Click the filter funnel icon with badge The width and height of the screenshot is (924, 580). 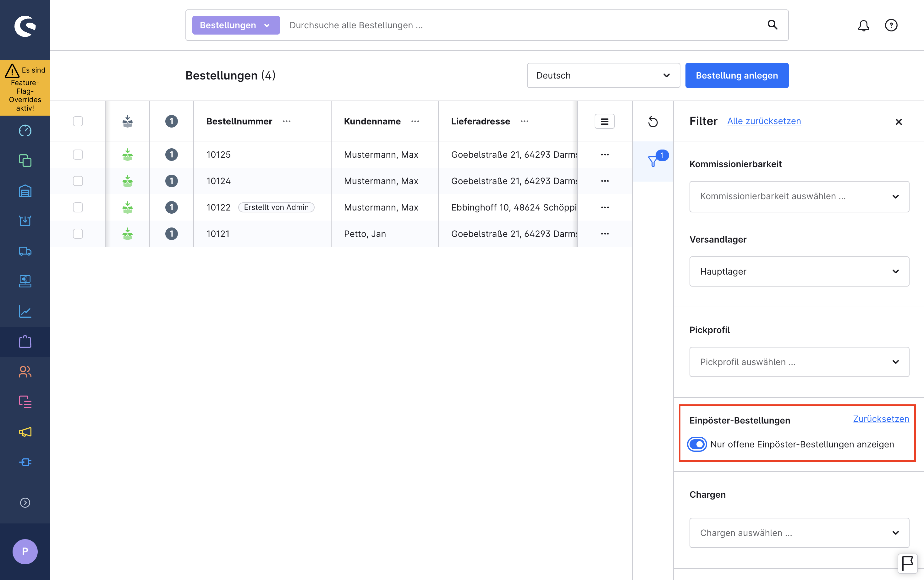(653, 161)
